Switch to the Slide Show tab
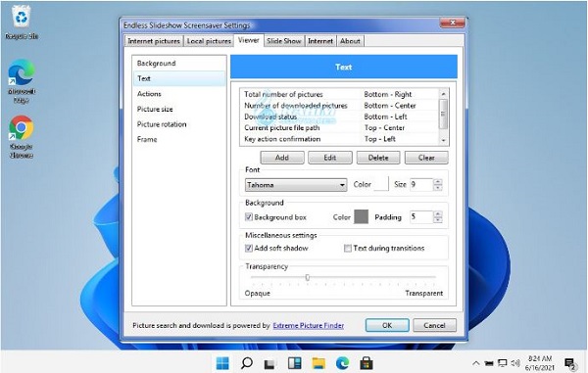This screenshot has height=373, width=588. [x=284, y=41]
